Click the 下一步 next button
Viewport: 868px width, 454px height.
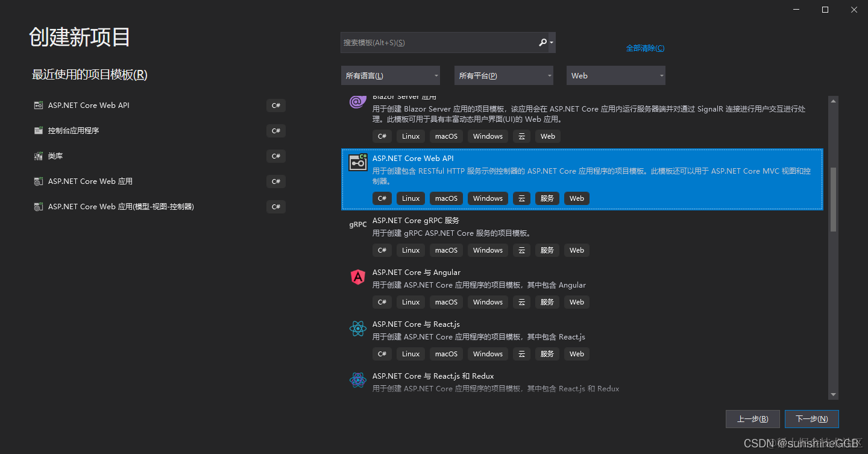812,419
